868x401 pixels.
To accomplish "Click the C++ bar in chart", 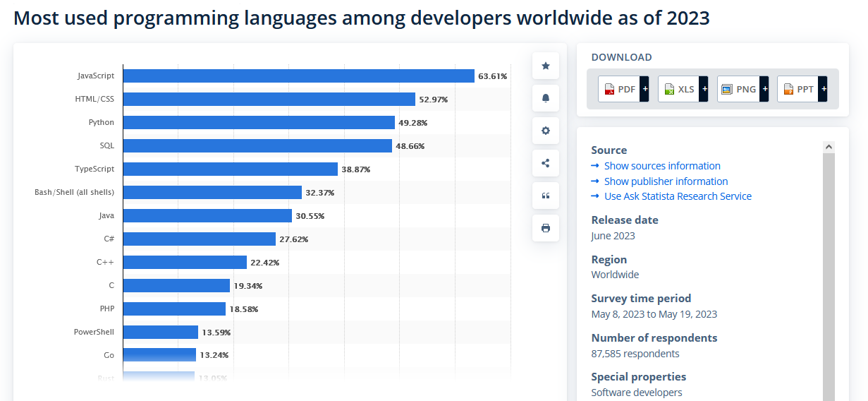I will click(185, 262).
